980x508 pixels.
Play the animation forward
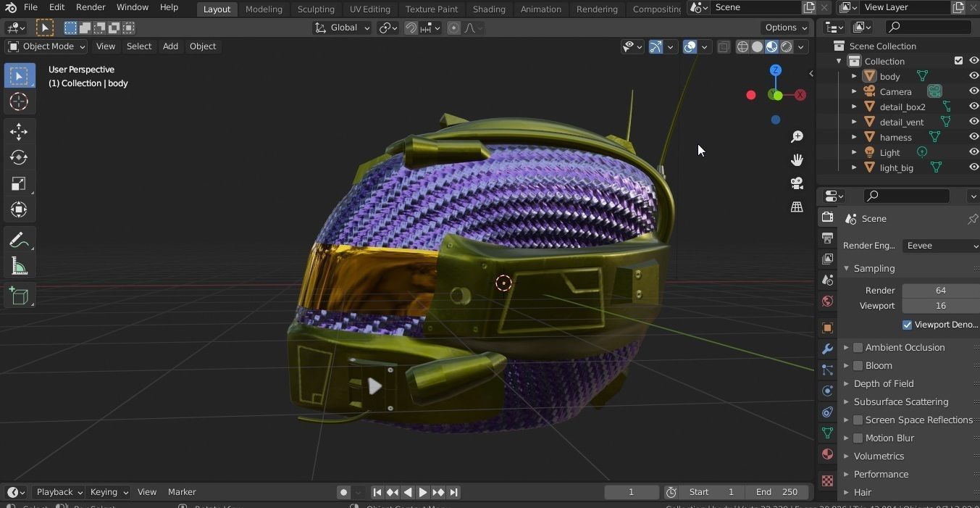pos(423,492)
